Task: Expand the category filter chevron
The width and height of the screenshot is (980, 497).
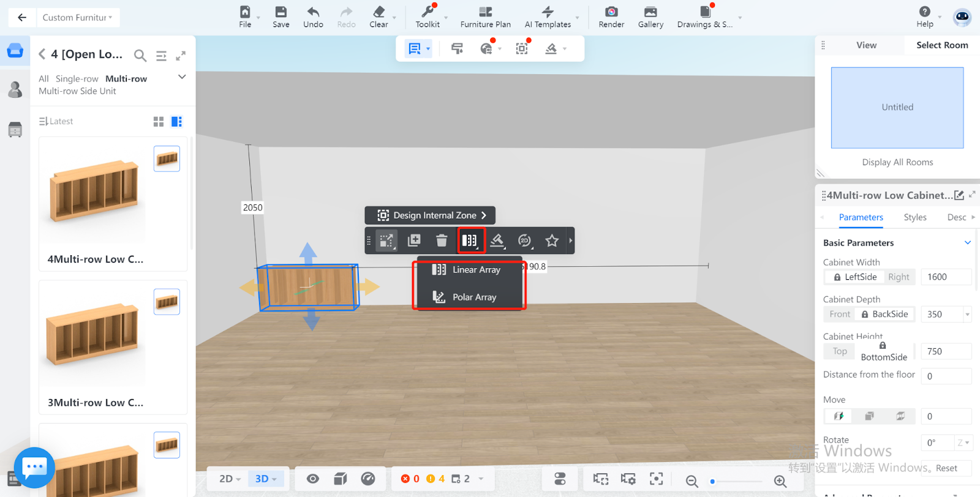Action: coord(182,77)
